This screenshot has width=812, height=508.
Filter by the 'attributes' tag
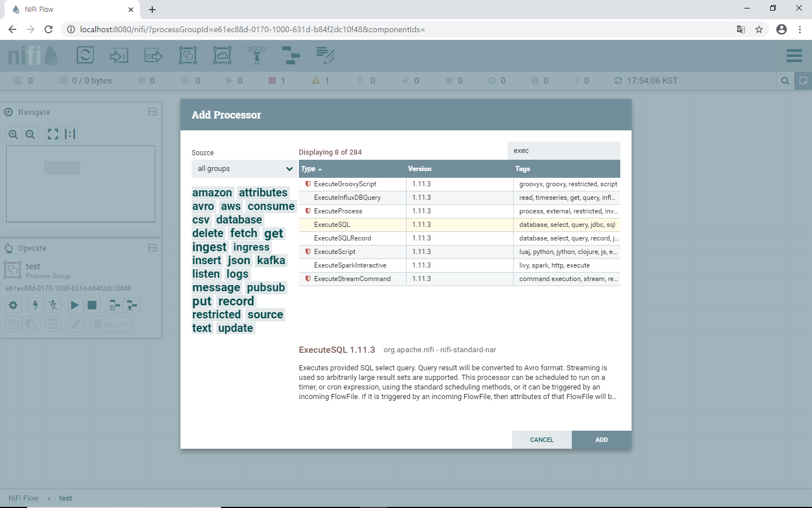pos(263,192)
